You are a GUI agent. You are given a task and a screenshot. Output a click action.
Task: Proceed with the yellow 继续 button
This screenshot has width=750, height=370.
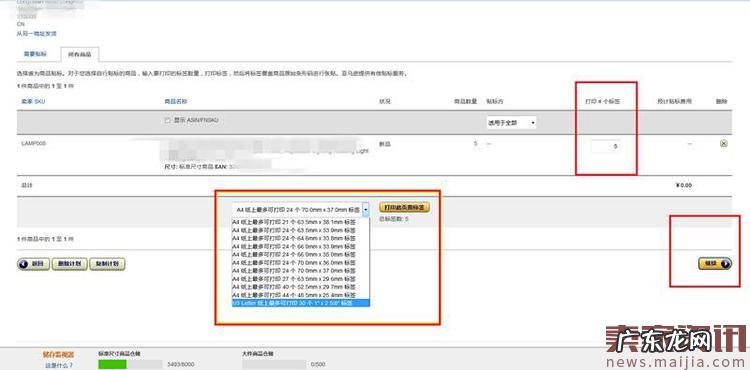tap(715, 263)
